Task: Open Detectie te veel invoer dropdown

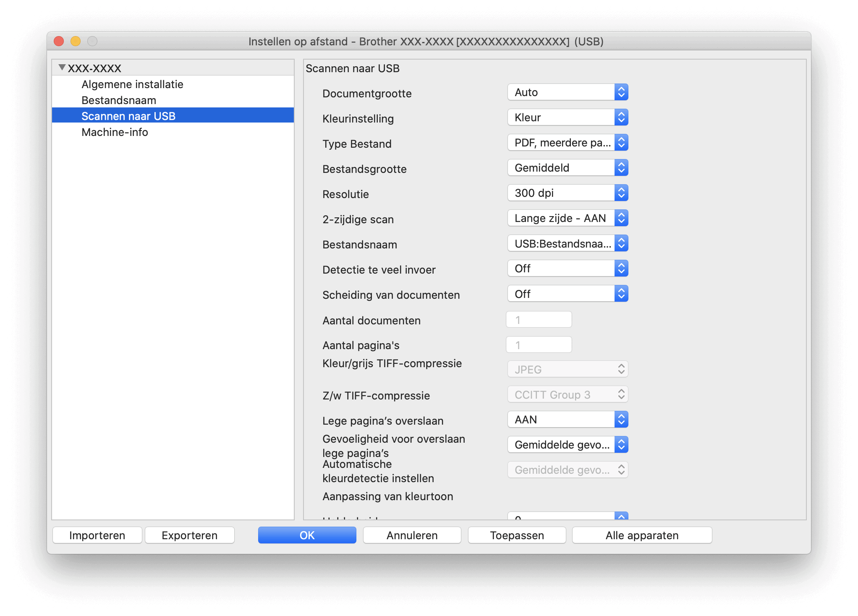Action: (568, 269)
